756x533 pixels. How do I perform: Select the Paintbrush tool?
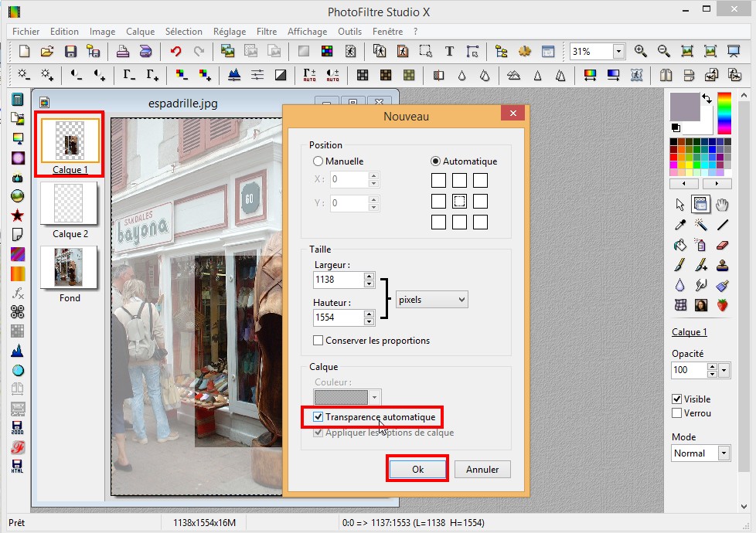(679, 265)
